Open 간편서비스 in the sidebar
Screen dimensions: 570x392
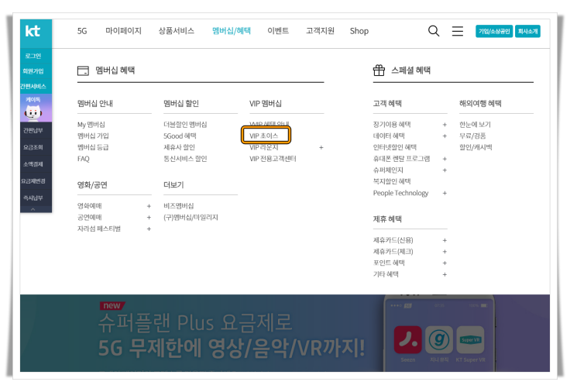coord(33,87)
